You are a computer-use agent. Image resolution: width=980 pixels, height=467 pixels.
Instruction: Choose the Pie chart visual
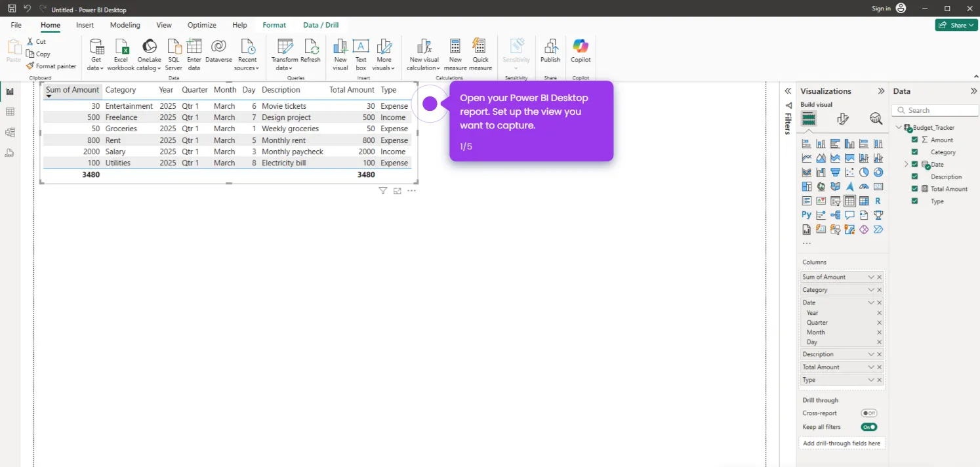pyautogui.click(x=864, y=173)
